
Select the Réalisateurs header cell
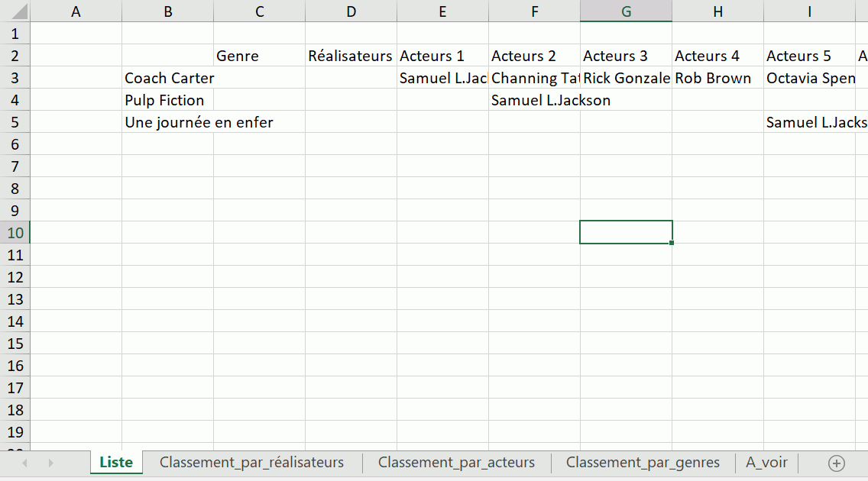pos(351,56)
